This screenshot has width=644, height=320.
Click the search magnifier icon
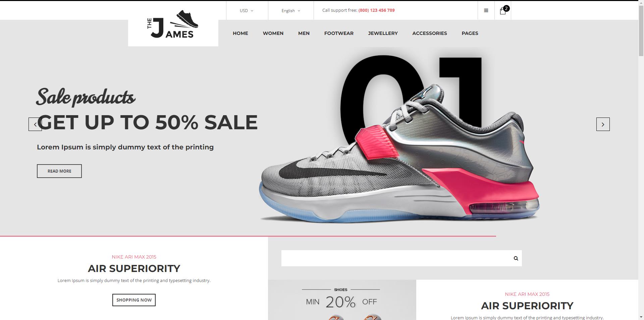click(x=516, y=258)
